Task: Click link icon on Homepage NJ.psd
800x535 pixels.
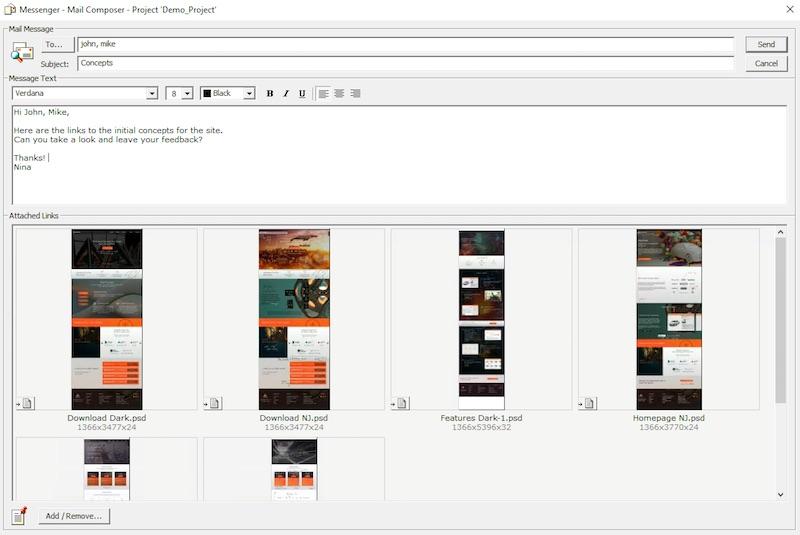Action: (x=588, y=403)
